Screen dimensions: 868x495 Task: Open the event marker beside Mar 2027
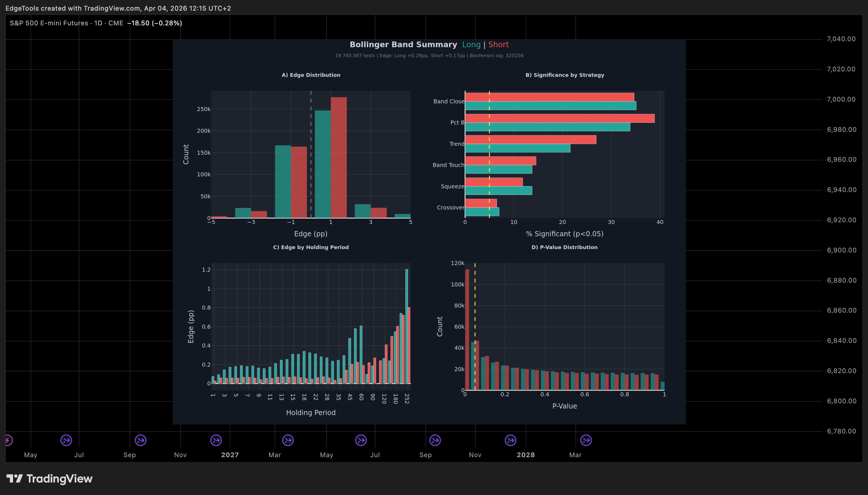coord(288,440)
